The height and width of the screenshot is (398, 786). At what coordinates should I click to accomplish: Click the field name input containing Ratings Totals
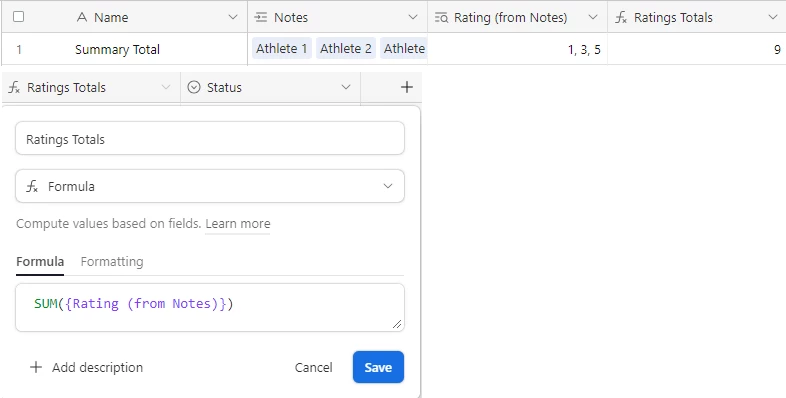(210, 138)
